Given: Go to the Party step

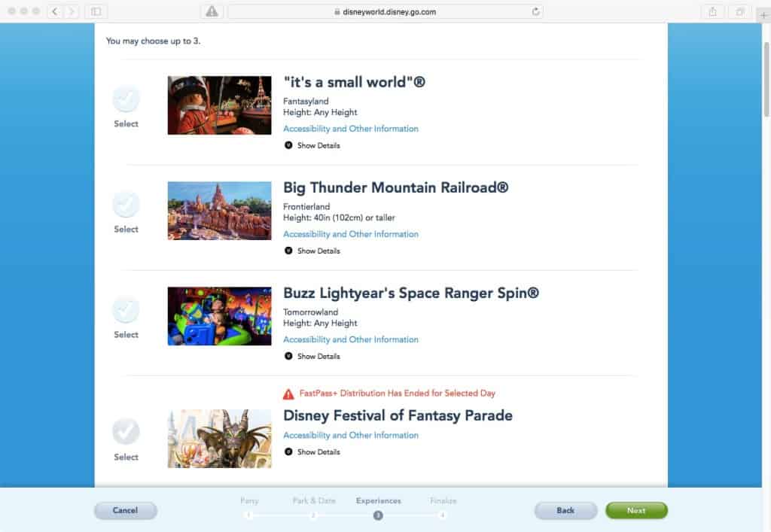Looking at the screenshot, I should pyautogui.click(x=249, y=500).
